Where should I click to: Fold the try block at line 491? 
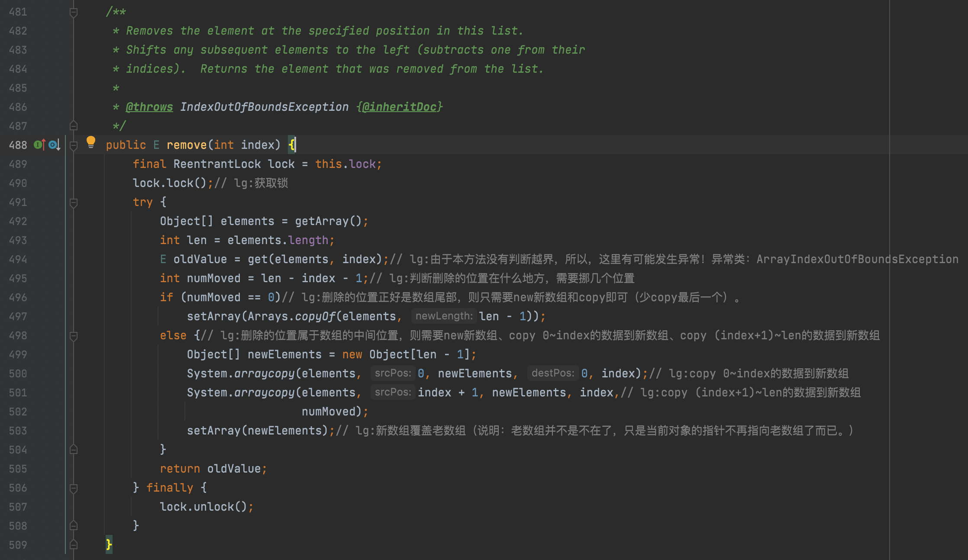(x=74, y=203)
